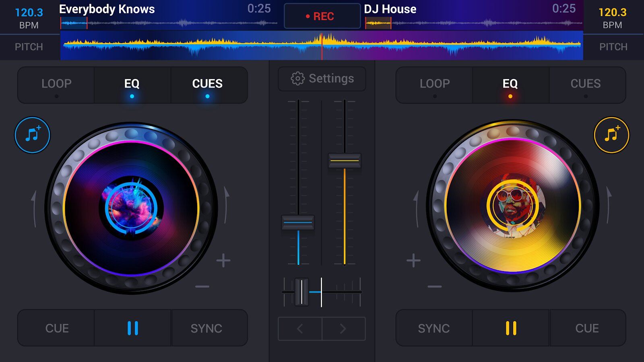Click the crossfader handle
This screenshot has width=644, height=362.
[301, 292]
